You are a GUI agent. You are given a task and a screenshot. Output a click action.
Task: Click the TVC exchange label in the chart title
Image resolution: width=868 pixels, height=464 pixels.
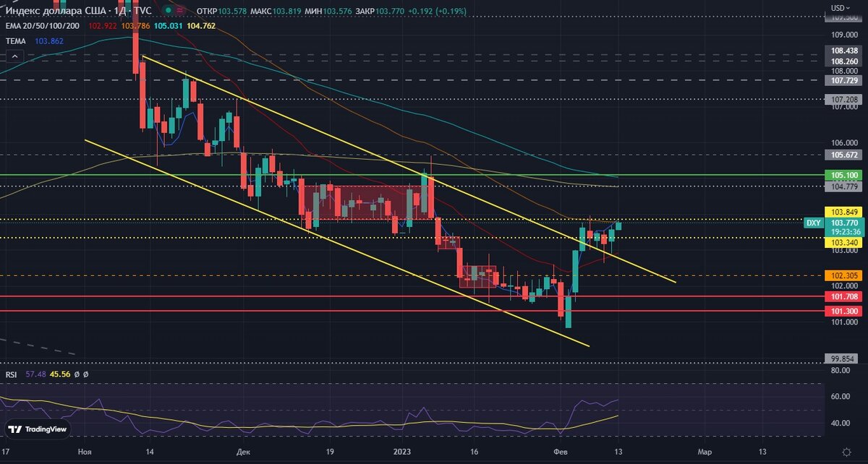point(142,10)
